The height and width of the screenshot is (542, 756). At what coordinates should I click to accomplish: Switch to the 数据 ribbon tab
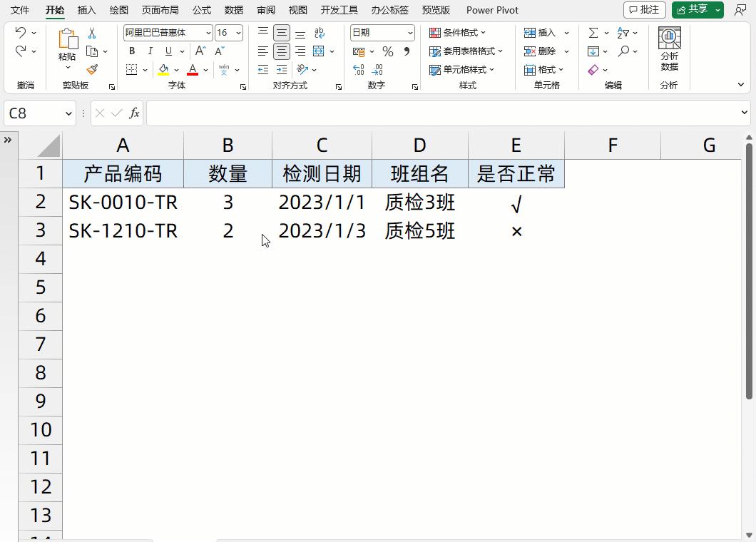[233, 10]
